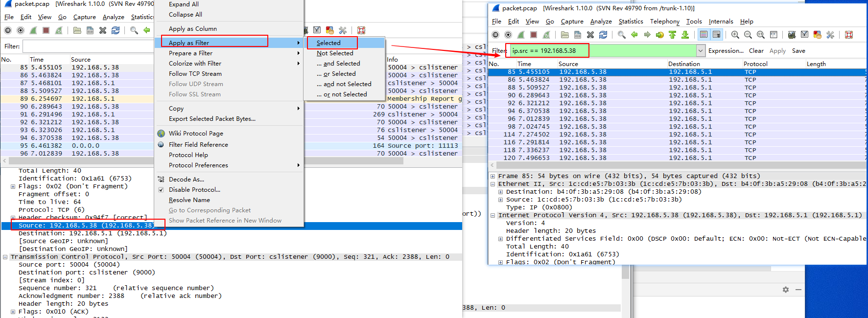Image resolution: width=868 pixels, height=318 pixels.
Task: Toggle auto scroll in live capture button
Action: point(717,35)
